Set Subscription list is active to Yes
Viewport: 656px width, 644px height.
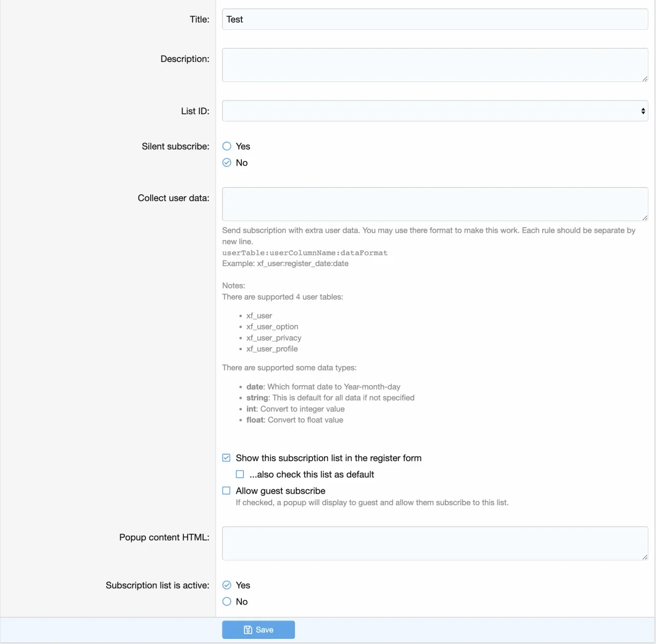pyautogui.click(x=227, y=585)
